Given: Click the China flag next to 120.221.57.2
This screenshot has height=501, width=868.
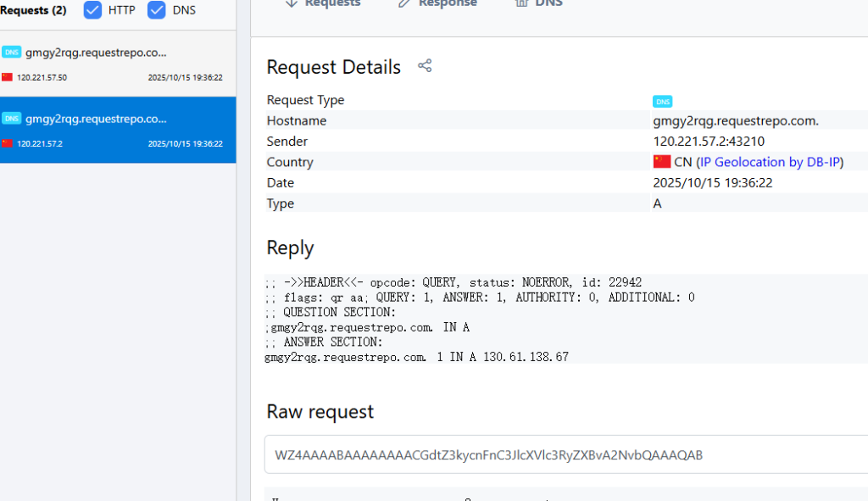Looking at the screenshot, I should pos(8,143).
